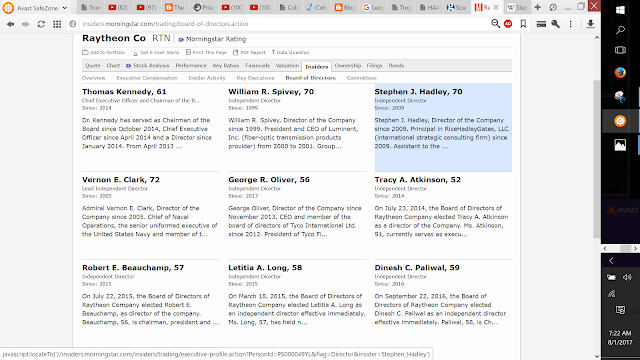
Task: Open the Bonds tab
Action: click(x=396, y=66)
